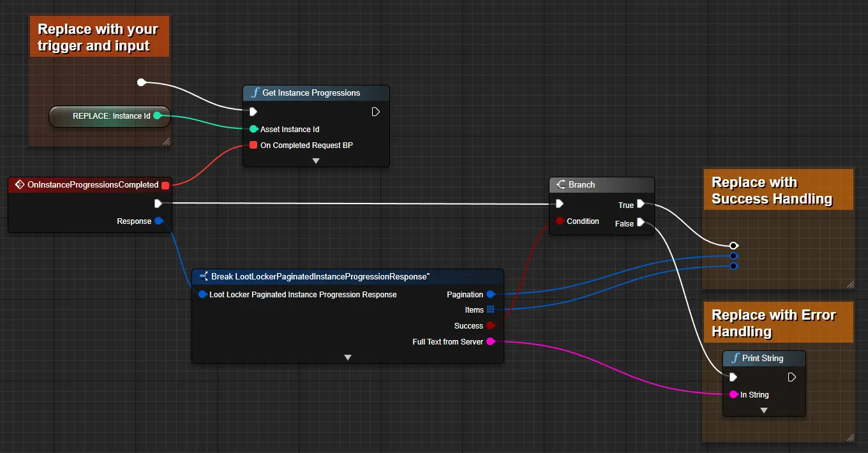868x453 pixels.
Task: Click the resize handle of Error Handling comment box
Action: point(850,437)
